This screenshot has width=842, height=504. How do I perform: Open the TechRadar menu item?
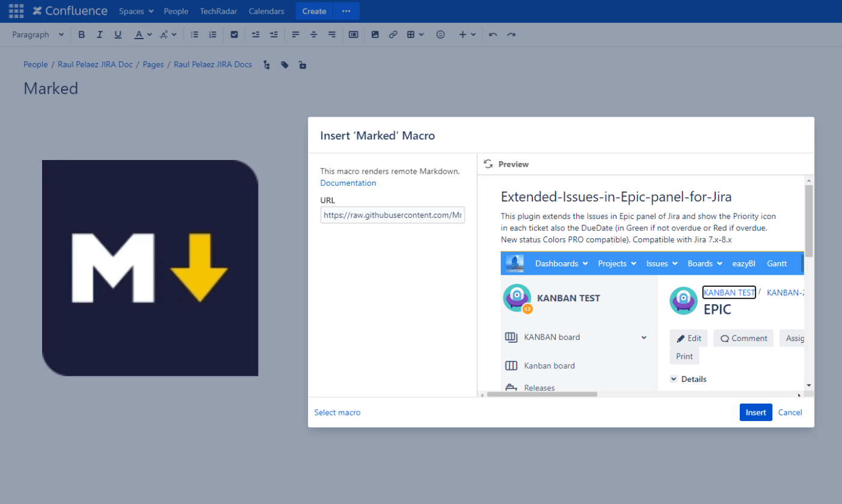tap(218, 11)
